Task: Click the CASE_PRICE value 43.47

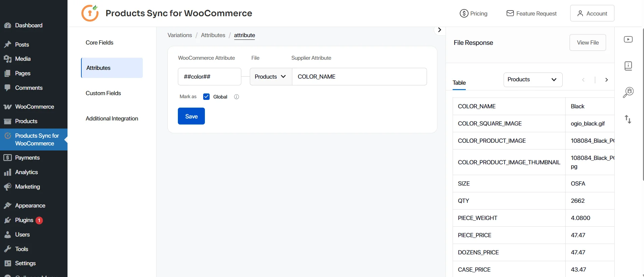Action: pos(579,270)
